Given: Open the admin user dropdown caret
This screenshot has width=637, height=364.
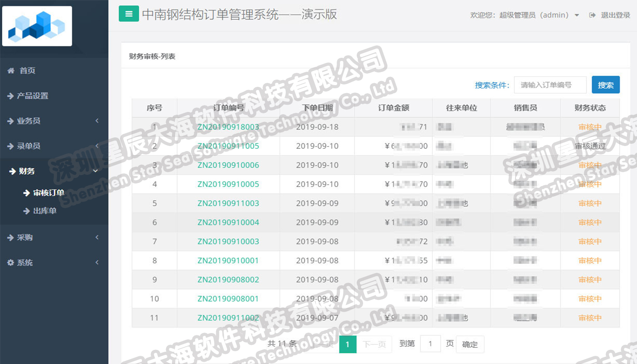Looking at the screenshot, I should click(x=577, y=15).
